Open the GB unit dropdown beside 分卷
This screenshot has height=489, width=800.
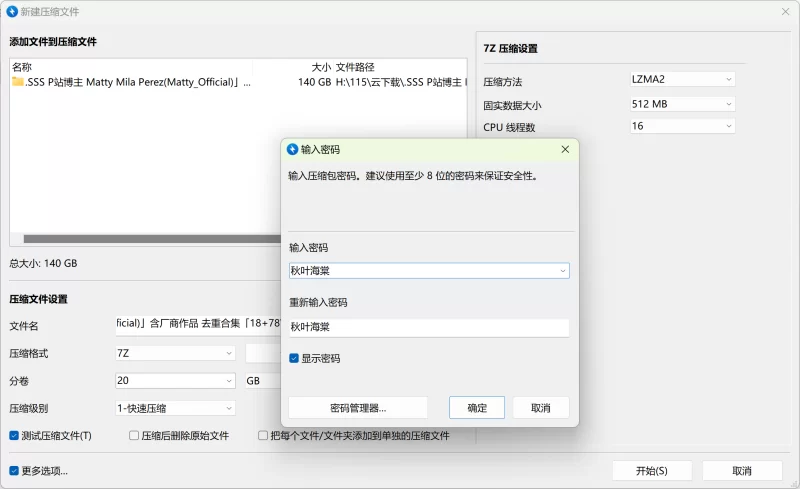point(263,381)
